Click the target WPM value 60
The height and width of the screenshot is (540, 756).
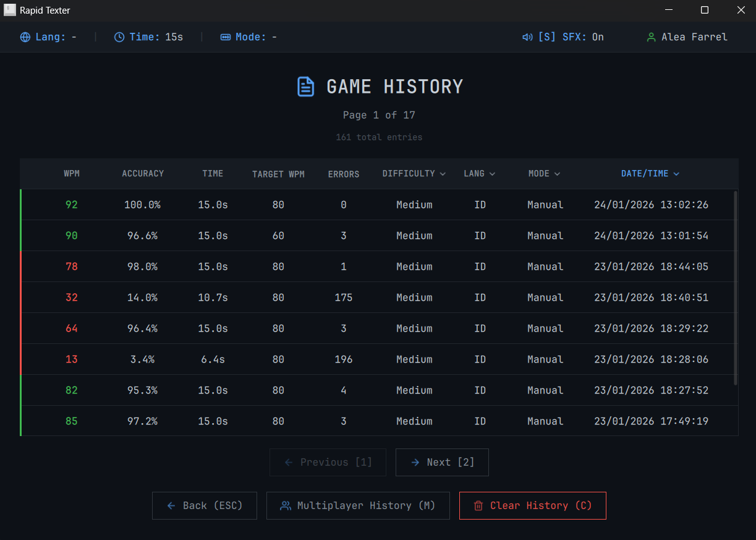(x=278, y=236)
